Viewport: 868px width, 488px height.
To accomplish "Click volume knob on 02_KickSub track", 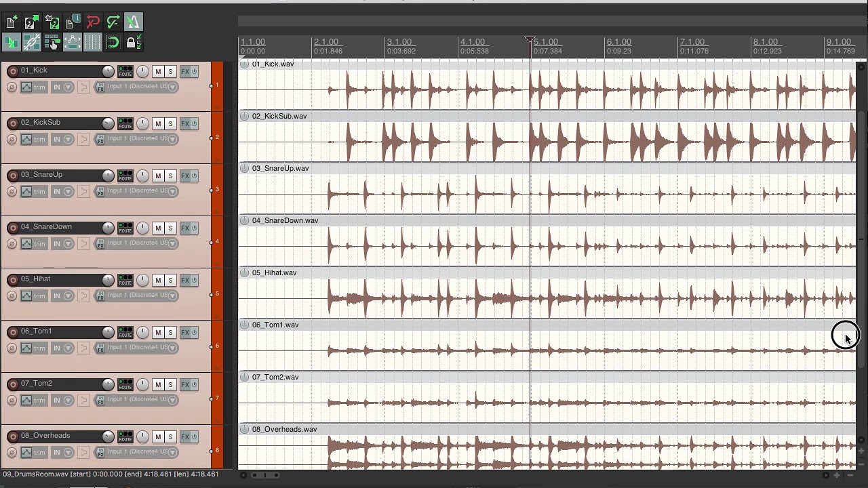I will pyautogui.click(x=108, y=123).
